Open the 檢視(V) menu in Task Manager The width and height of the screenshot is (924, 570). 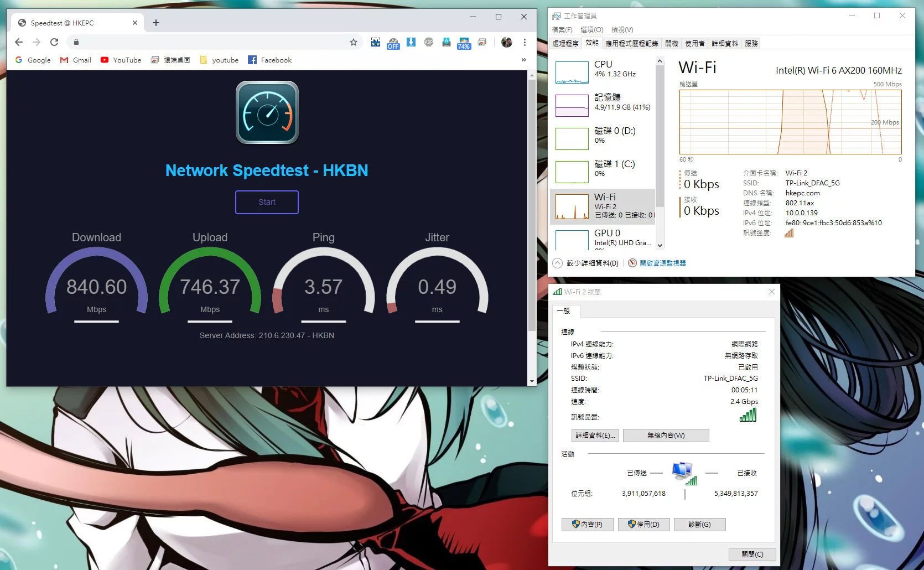click(622, 29)
